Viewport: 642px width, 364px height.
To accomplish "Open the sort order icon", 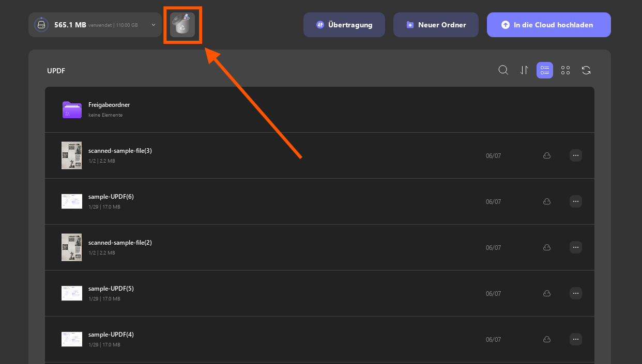I will [524, 70].
